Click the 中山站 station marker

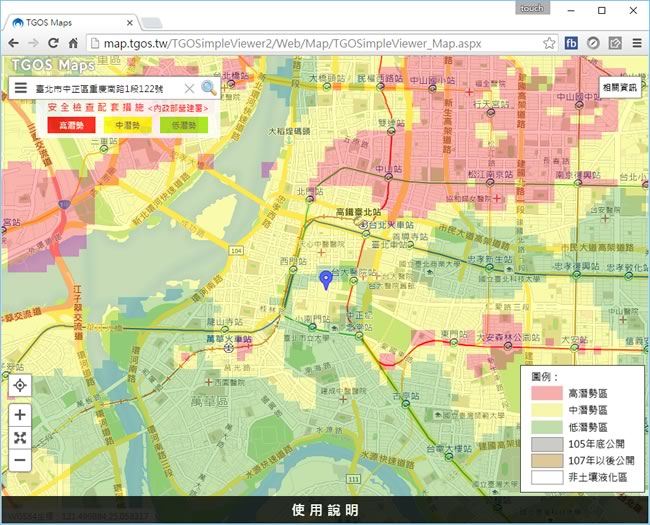pos(388,177)
